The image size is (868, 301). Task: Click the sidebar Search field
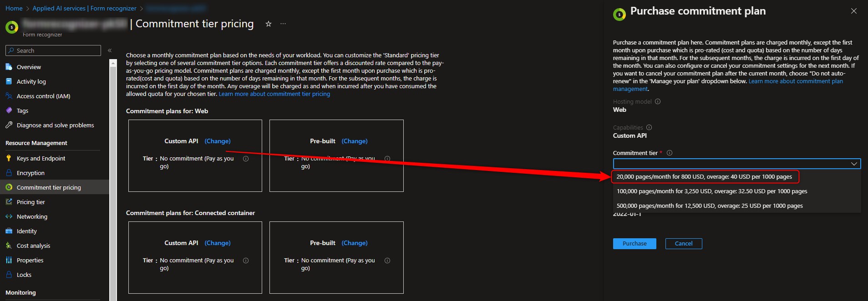coord(53,50)
